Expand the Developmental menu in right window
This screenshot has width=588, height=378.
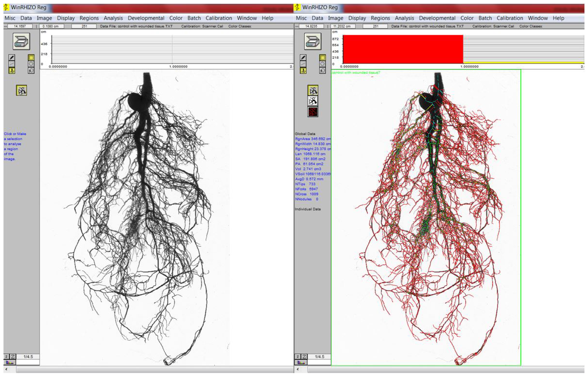(x=437, y=18)
